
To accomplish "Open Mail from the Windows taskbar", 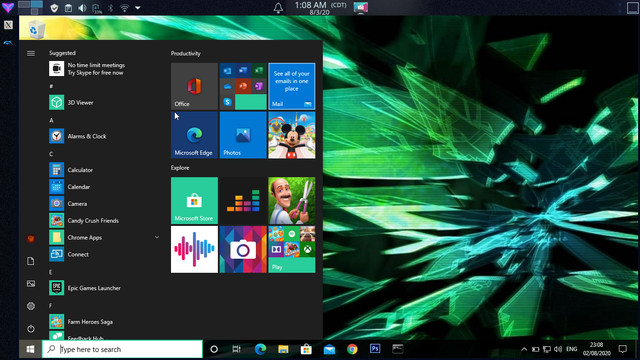I will point(329,349).
